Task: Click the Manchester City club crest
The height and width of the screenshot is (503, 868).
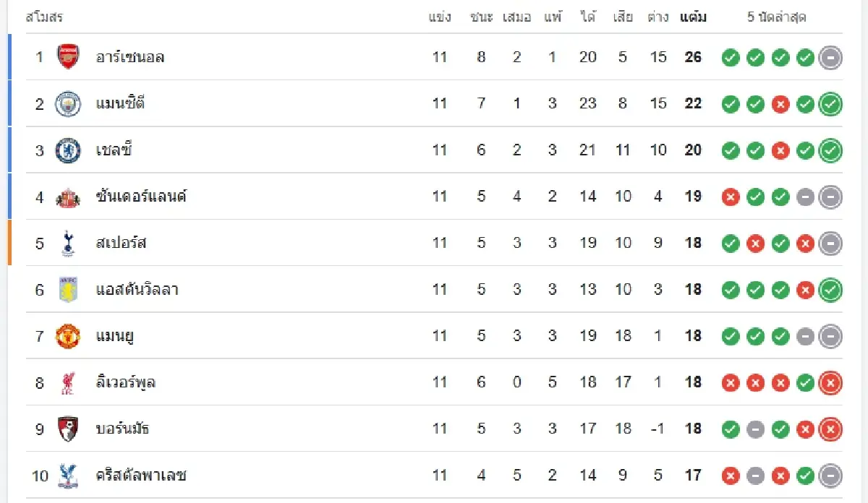Action: tap(68, 103)
